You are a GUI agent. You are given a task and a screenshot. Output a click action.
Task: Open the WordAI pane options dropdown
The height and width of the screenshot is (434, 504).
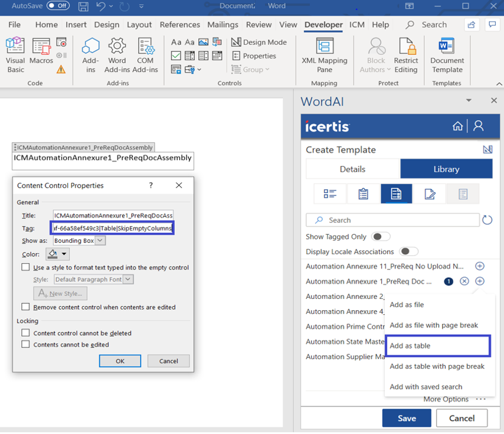click(469, 101)
